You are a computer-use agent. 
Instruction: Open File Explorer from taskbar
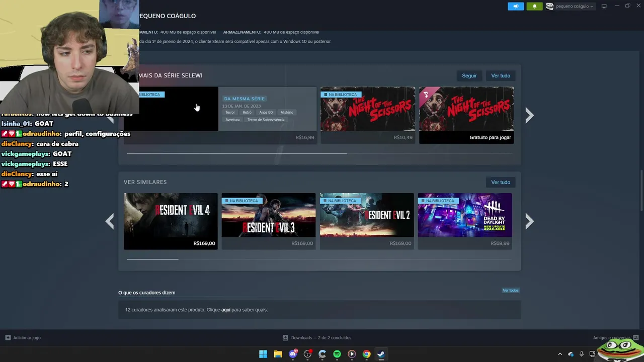(278, 354)
